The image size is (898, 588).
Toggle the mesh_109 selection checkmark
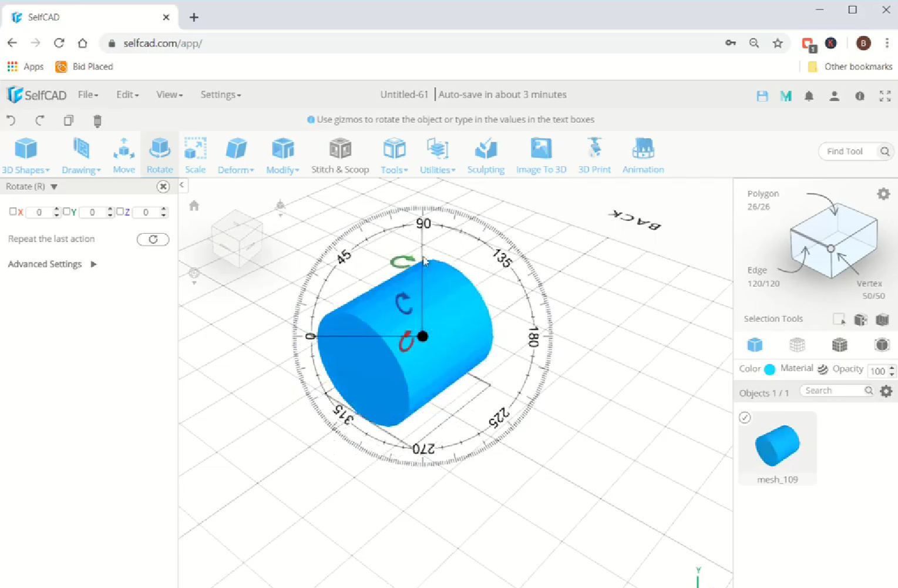coord(745,418)
